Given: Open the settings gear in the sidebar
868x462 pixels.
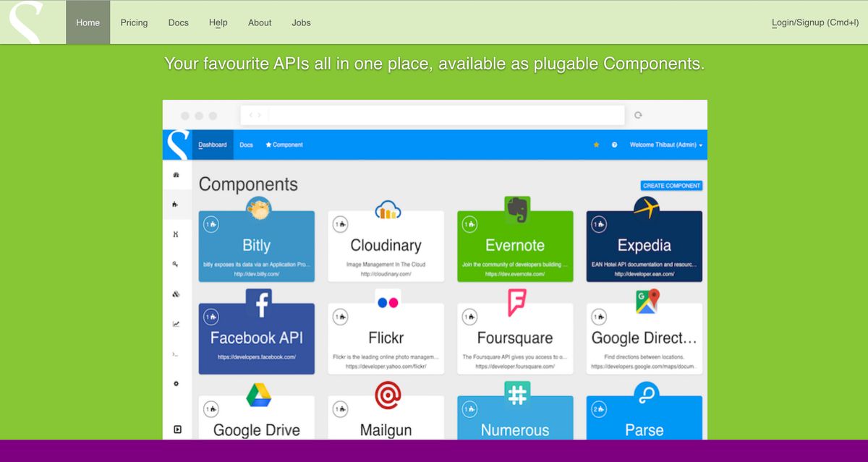Looking at the screenshot, I should point(177,383).
